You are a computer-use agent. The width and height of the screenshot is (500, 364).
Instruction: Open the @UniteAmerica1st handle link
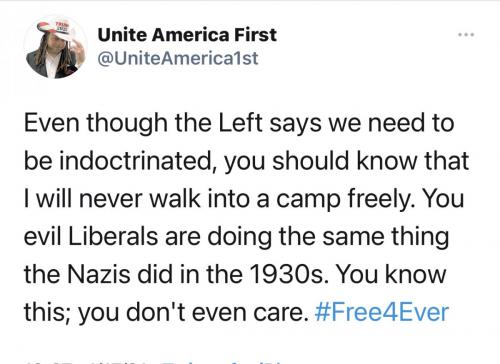178,58
